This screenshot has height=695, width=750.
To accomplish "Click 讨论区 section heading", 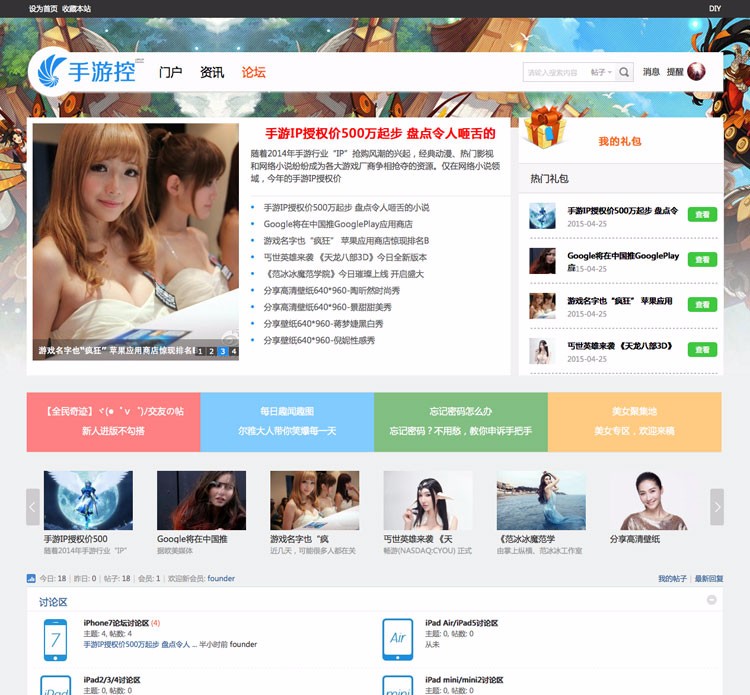I will coord(53,602).
